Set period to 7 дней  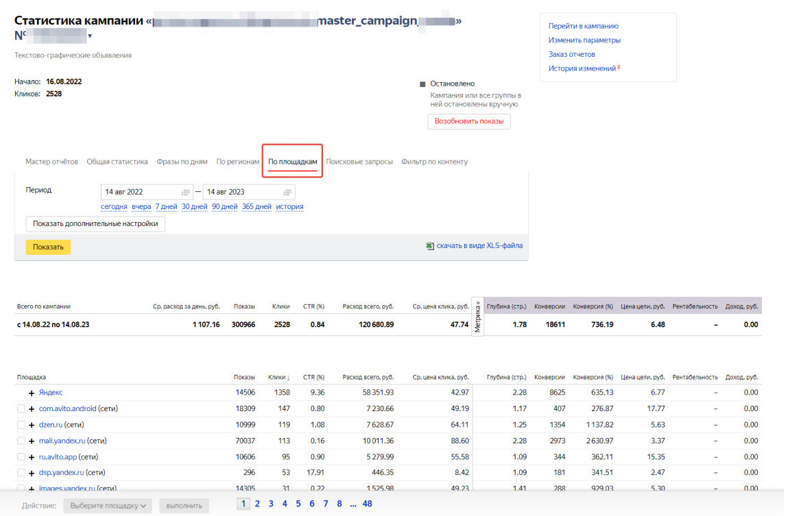pos(166,206)
